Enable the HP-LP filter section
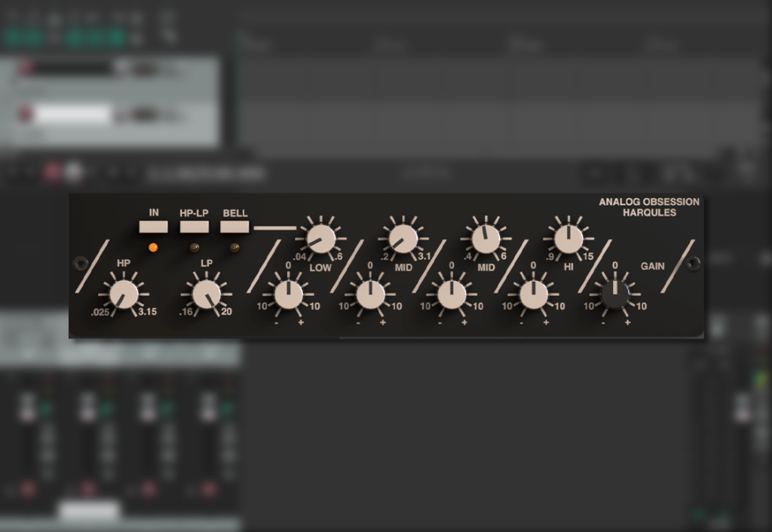Screen dimensions: 772x532 click(195, 225)
